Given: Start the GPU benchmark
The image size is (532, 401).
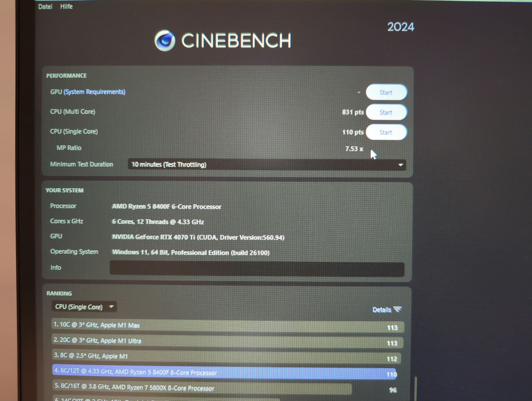Looking at the screenshot, I should pos(386,92).
